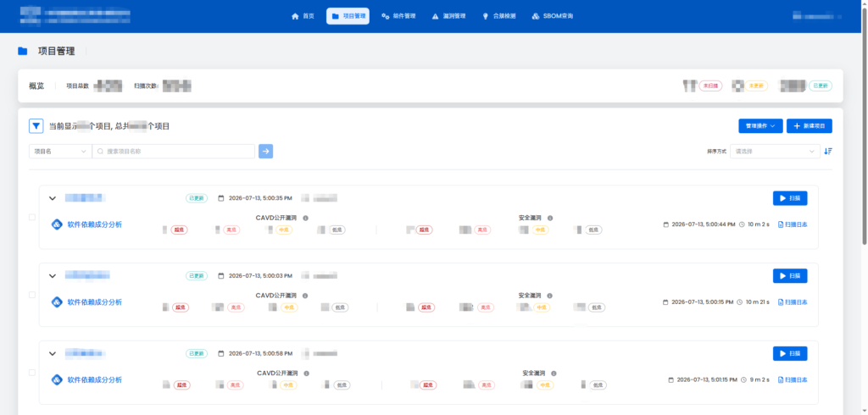This screenshot has width=868, height=415.
Task: Click the clock icon beside 10 m 2 s
Action: tap(741, 224)
